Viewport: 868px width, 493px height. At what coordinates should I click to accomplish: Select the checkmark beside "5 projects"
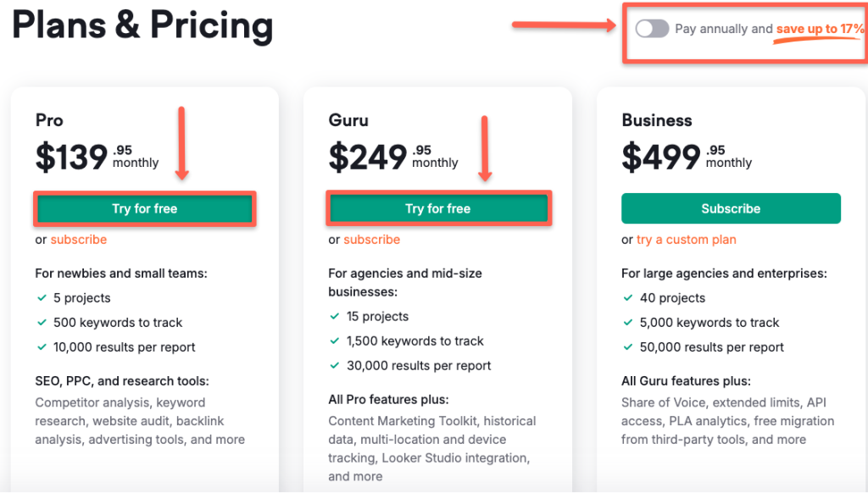tap(41, 298)
